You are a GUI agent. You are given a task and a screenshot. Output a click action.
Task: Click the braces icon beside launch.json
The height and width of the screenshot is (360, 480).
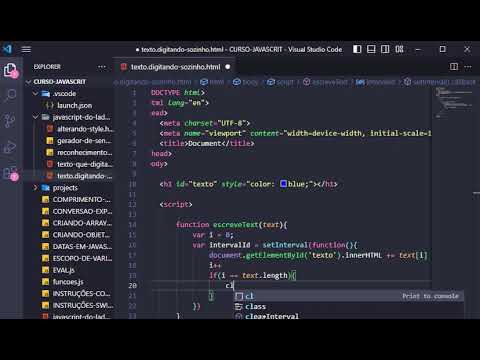50,106
